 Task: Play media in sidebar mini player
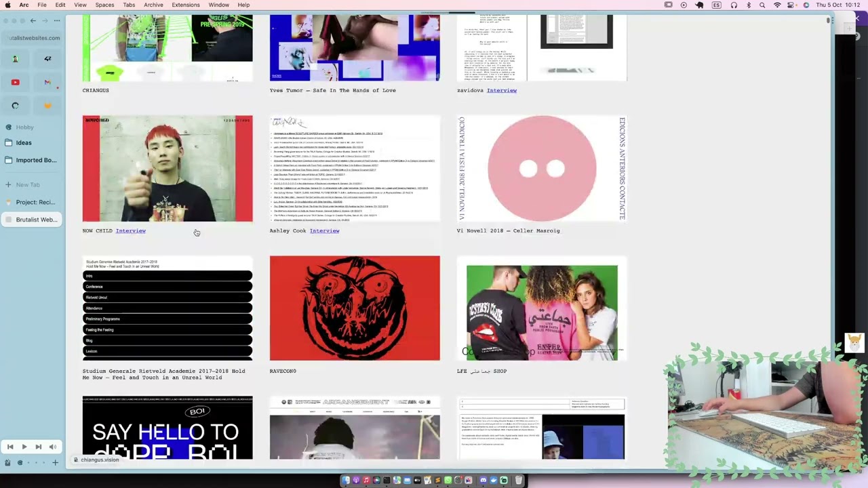24,447
